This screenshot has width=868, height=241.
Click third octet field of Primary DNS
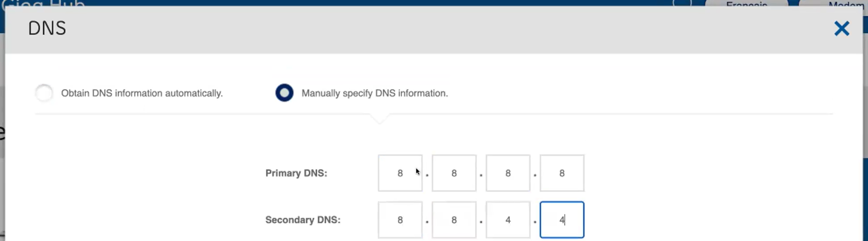point(508,173)
